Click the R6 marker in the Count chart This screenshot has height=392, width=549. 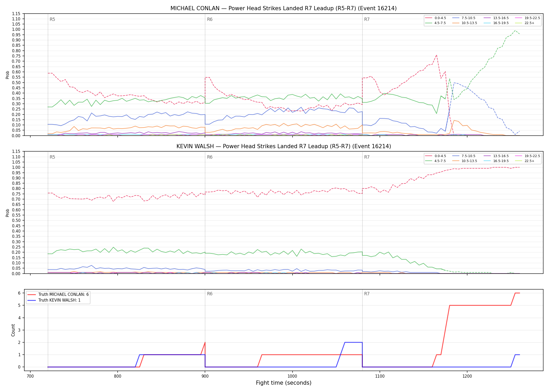210,294
